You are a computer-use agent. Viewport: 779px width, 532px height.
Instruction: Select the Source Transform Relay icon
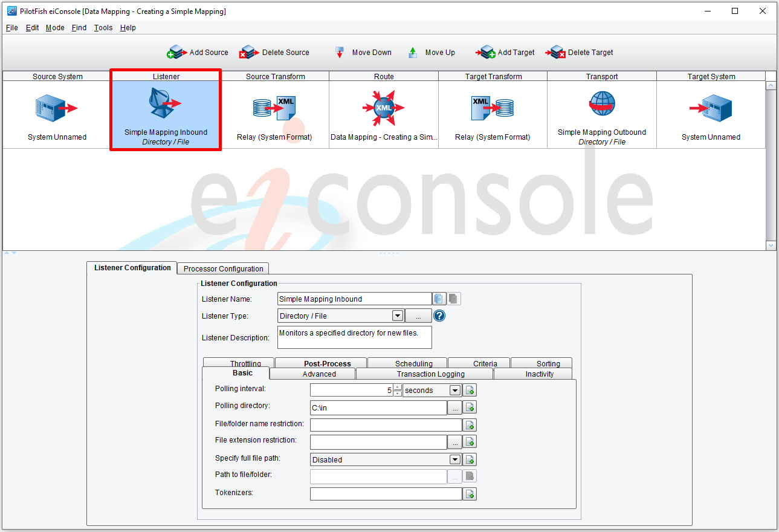tap(274, 109)
